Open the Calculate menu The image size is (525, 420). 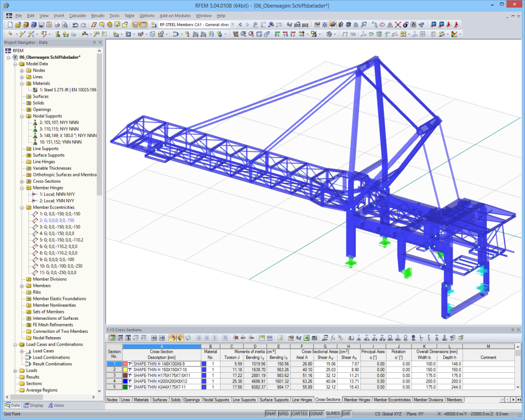point(78,15)
